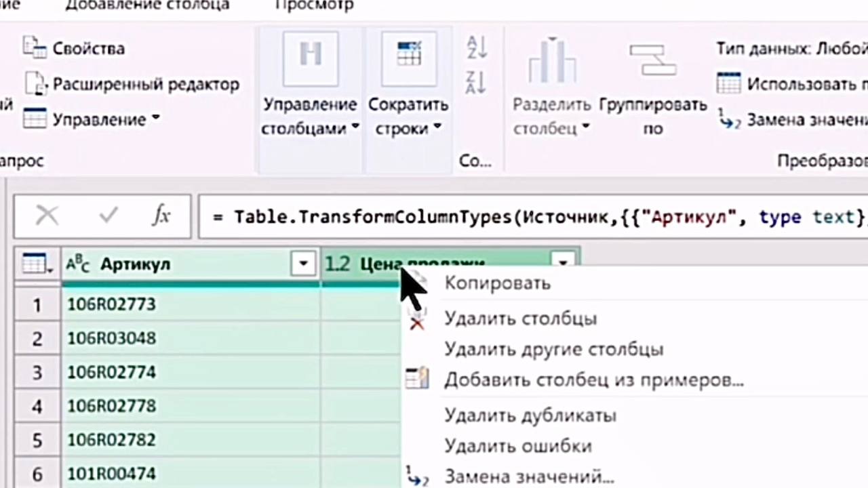Click the Управление table icon
Screen dimensions: 868x488
(x=35, y=119)
